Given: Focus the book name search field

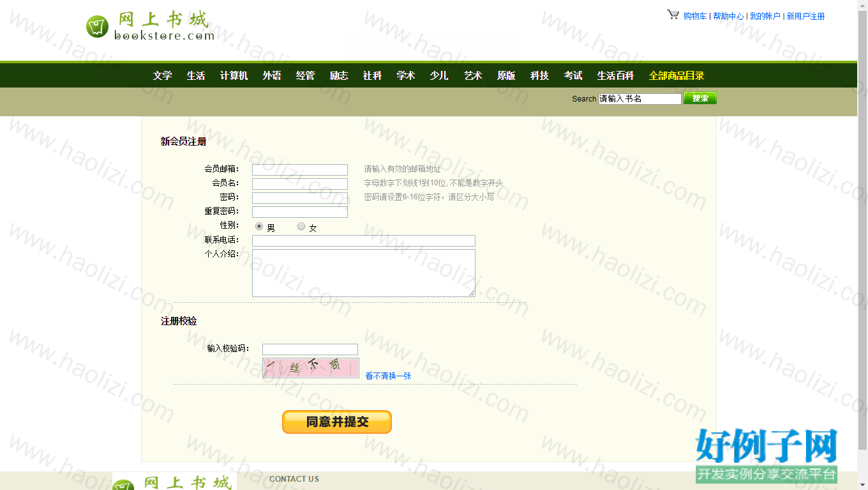Looking at the screenshot, I should pos(640,98).
